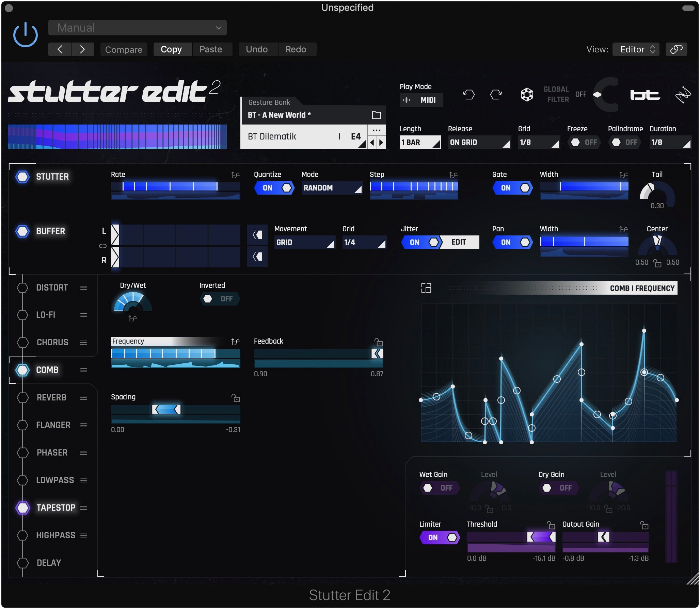Viewport: 700px width, 609px height.
Task: Click the curve icon beside the Rate slider
Action: click(235, 175)
